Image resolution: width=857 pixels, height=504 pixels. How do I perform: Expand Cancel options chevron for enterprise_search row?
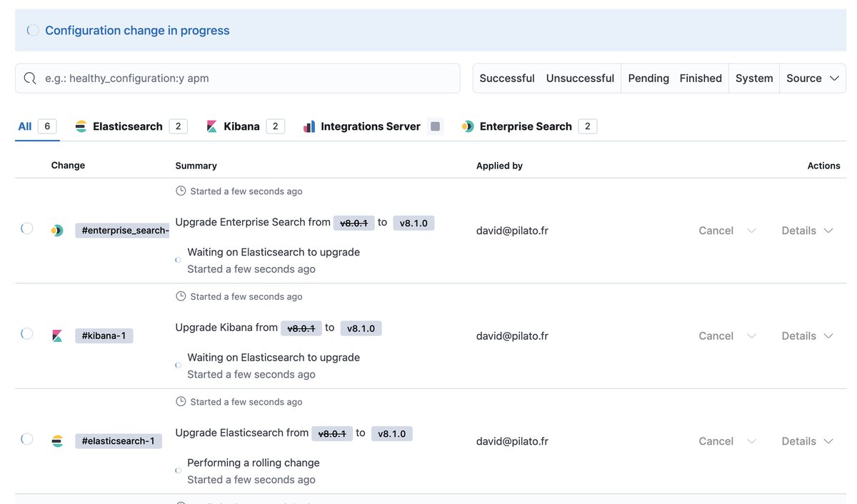point(751,231)
